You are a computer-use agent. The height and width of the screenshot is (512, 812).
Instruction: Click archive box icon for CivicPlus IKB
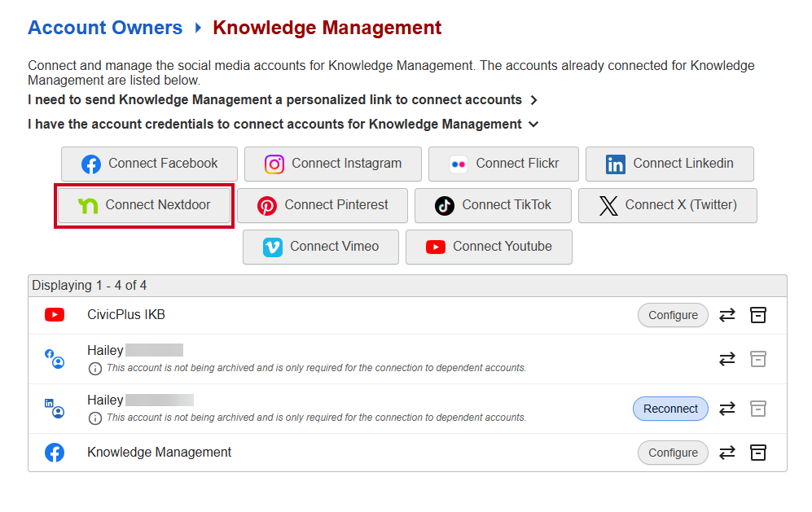758,315
